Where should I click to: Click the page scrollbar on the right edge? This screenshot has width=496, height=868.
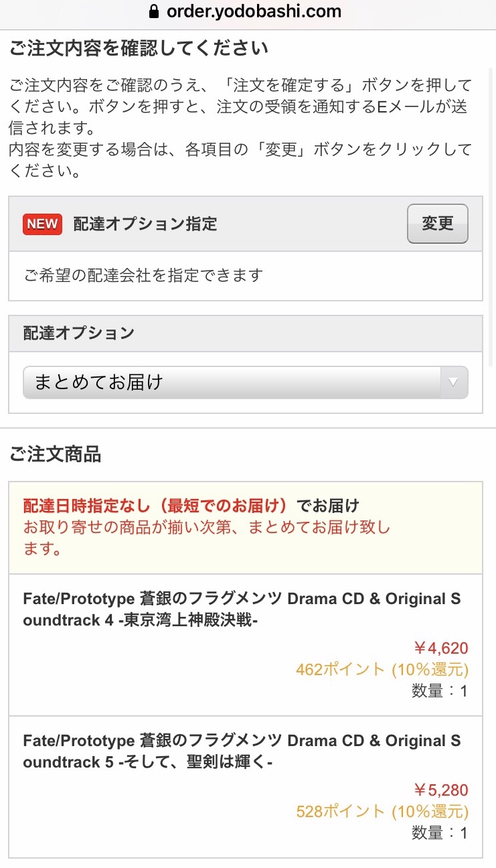[x=492, y=201]
